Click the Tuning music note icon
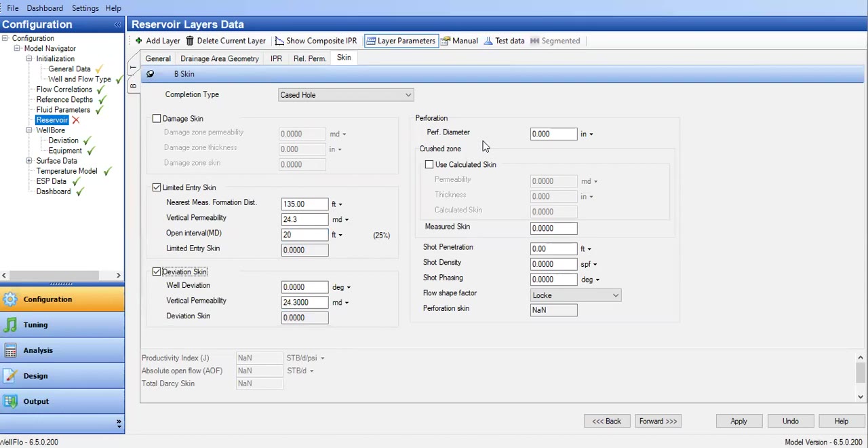868x448 pixels. pyautogui.click(x=12, y=324)
